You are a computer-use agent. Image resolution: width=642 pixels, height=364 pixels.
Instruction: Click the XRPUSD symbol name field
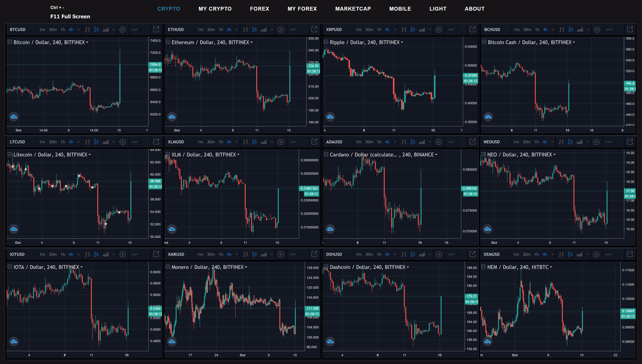pos(334,29)
